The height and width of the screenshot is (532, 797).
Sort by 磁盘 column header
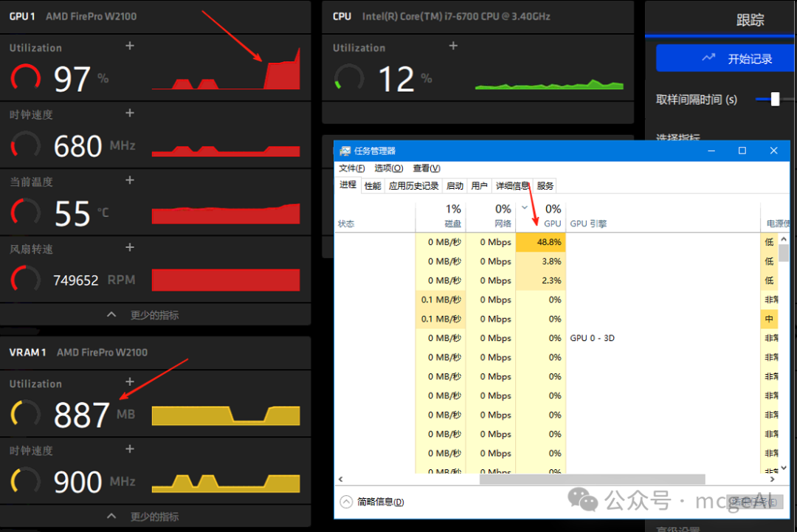pyautogui.click(x=441, y=216)
